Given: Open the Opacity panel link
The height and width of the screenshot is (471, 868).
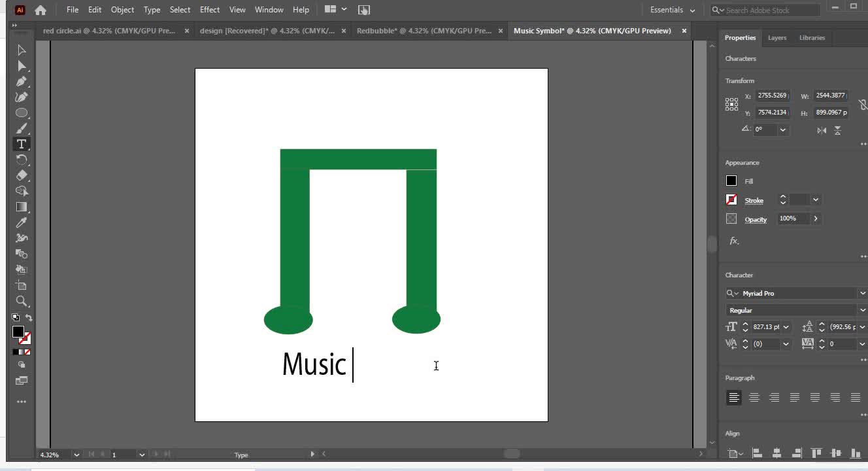Looking at the screenshot, I should click(x=756, y=220).
